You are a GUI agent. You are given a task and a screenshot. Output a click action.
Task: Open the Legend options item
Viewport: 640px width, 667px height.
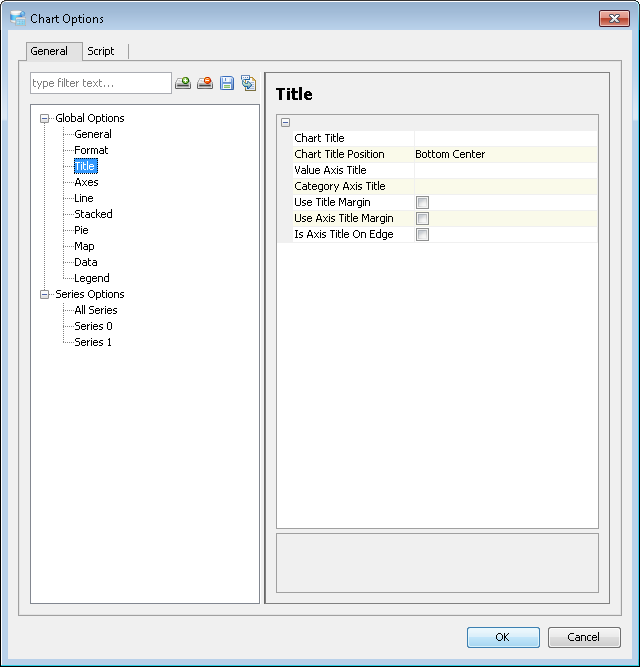coord(92,278)
